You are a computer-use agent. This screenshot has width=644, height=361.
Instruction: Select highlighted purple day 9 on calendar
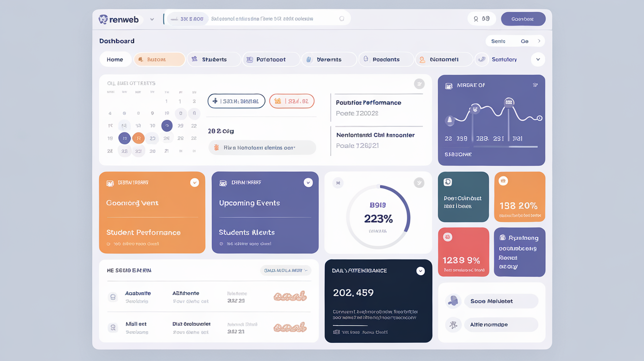click(167, 126)
